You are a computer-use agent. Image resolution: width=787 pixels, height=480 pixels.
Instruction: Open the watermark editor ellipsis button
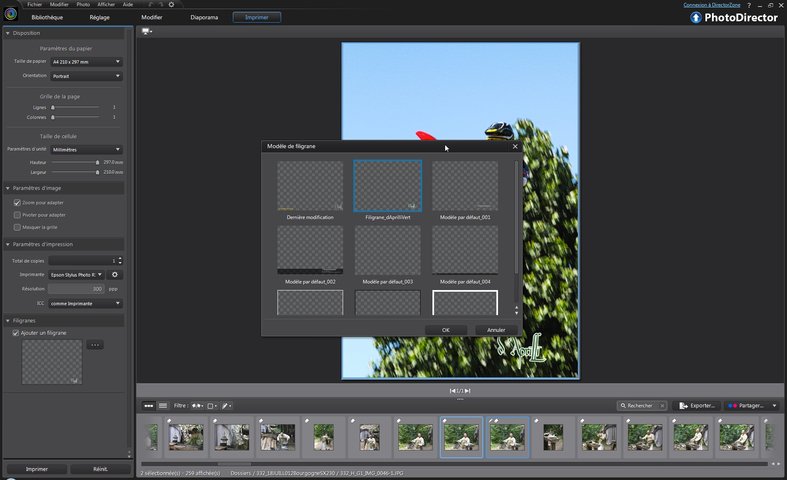click(95, 345)
